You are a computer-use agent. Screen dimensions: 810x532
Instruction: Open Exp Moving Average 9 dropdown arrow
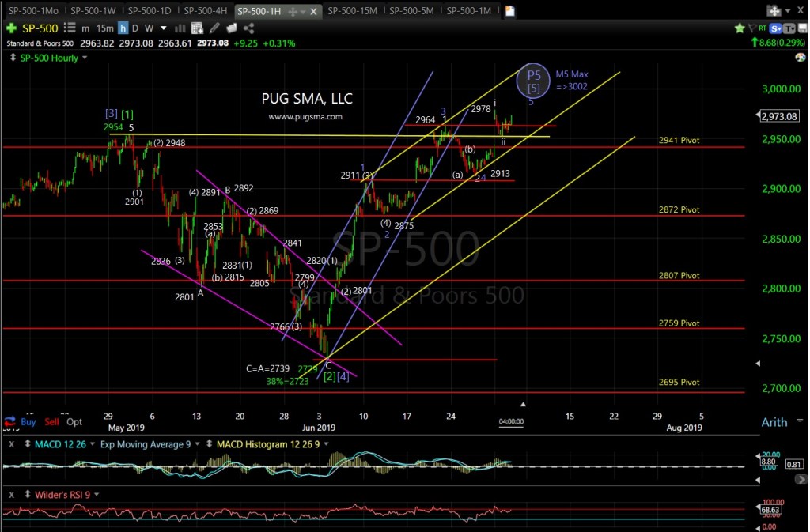[x=197, y=443]
